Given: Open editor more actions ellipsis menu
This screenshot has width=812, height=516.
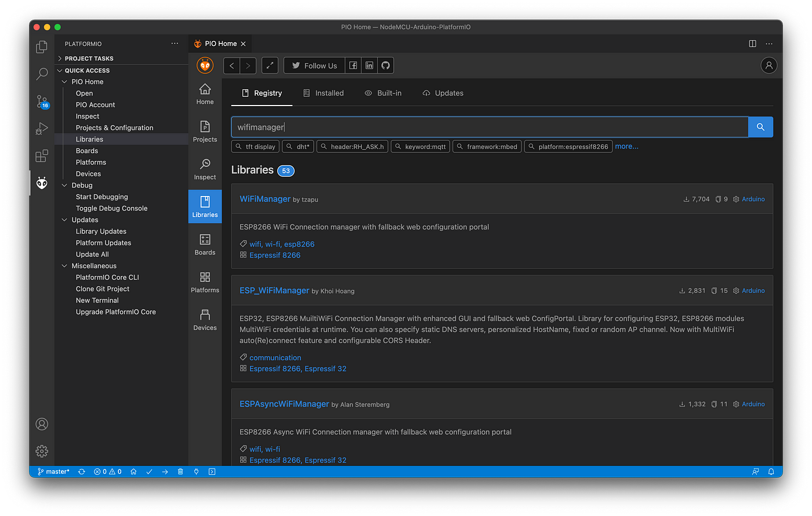Looking at the screenshot, I should click(x=769, y=43).
